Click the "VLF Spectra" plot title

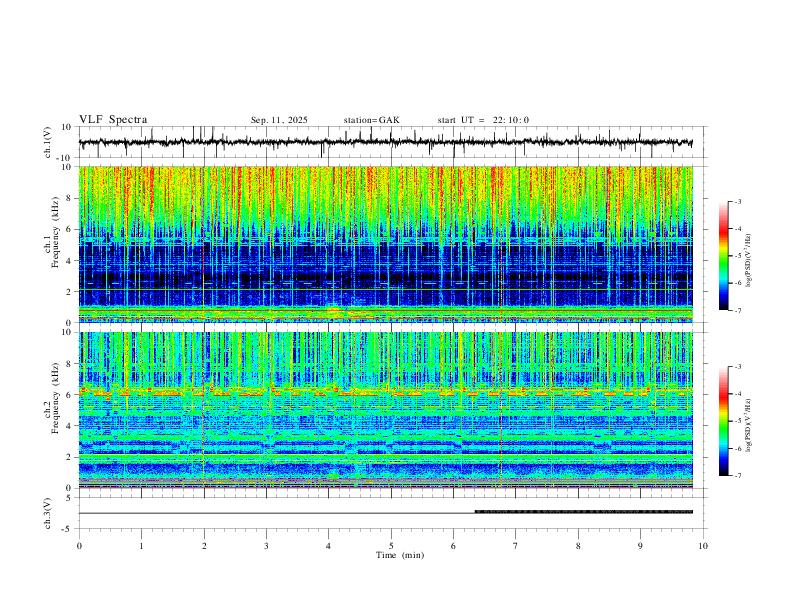[x=113, y=120]
